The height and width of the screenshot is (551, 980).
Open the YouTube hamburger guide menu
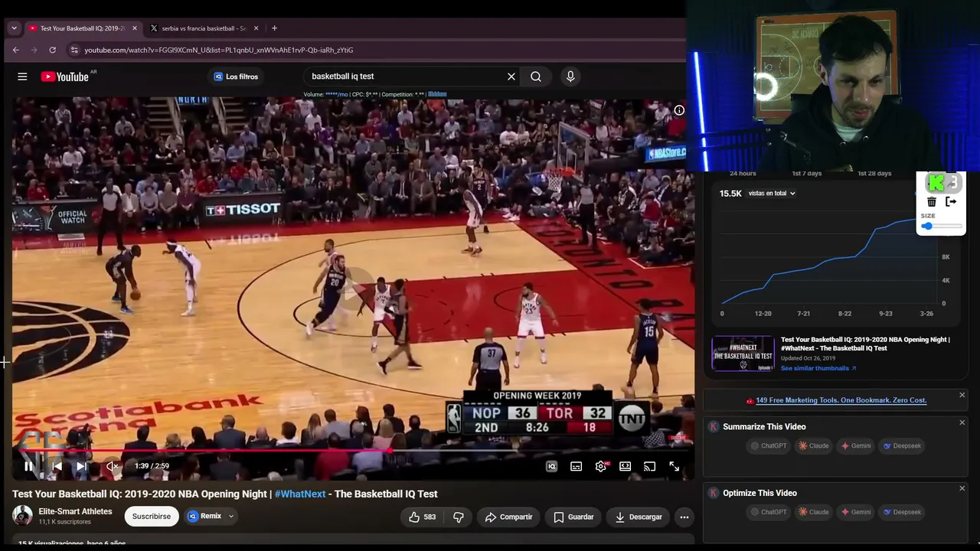[x=22, y=77]
